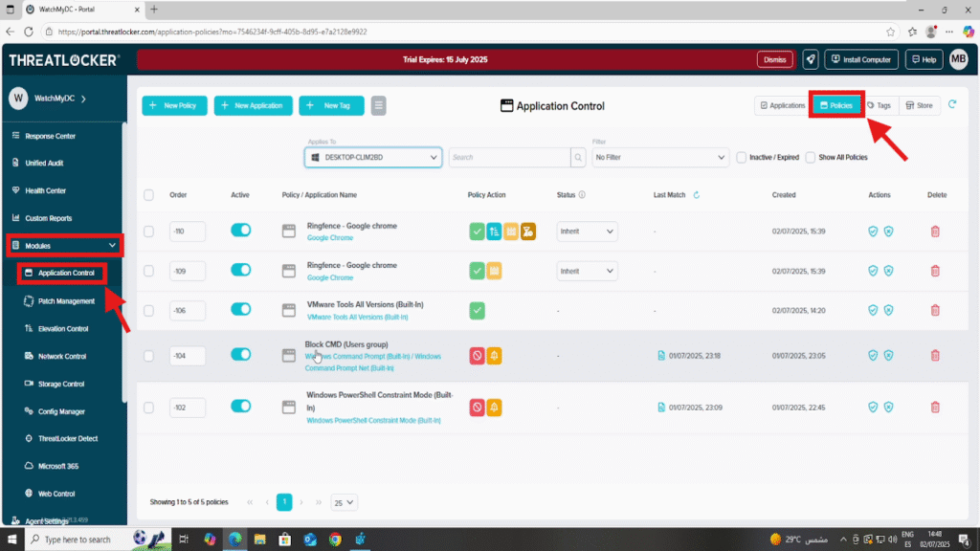Click the blue elevation icon in order -110 row

point(494,231)
